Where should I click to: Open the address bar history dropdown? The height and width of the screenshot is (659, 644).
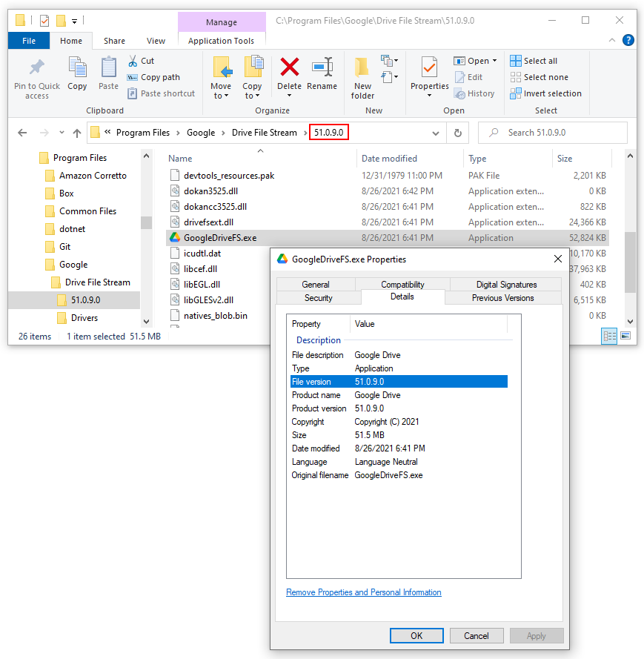pos(436,133)
